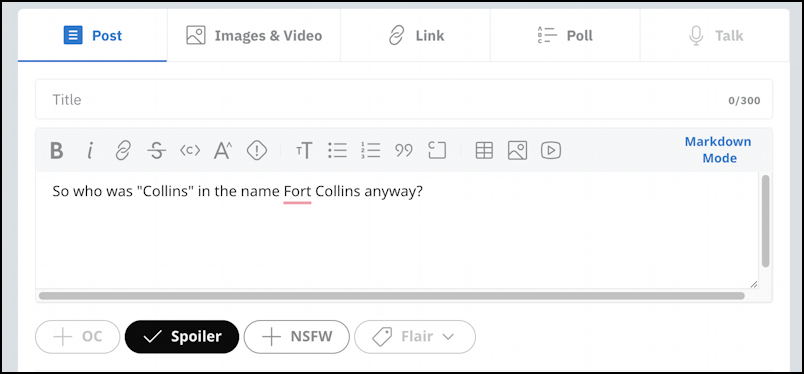Insert a numbered list

[370, 150]
